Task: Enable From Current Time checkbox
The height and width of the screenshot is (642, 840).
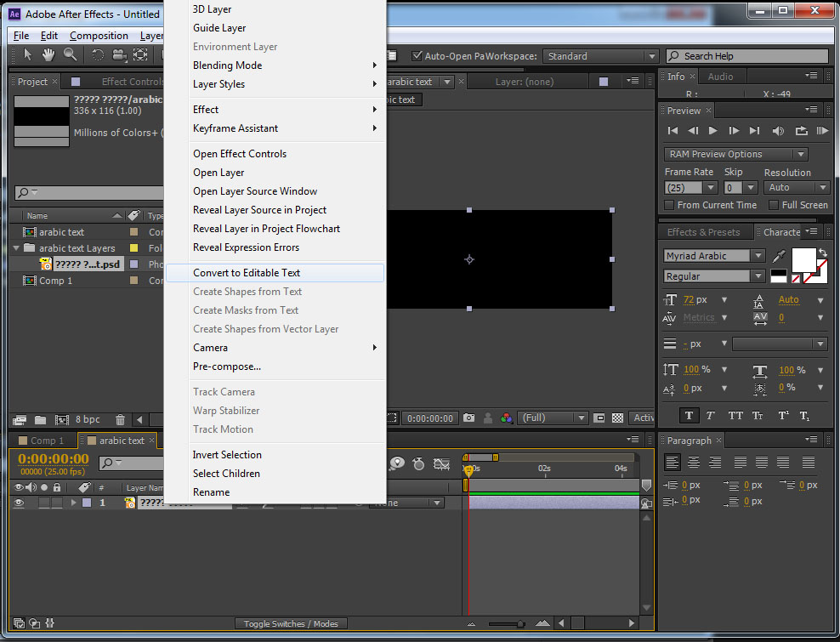Action: pyautogui.click(x=668, y=205)
